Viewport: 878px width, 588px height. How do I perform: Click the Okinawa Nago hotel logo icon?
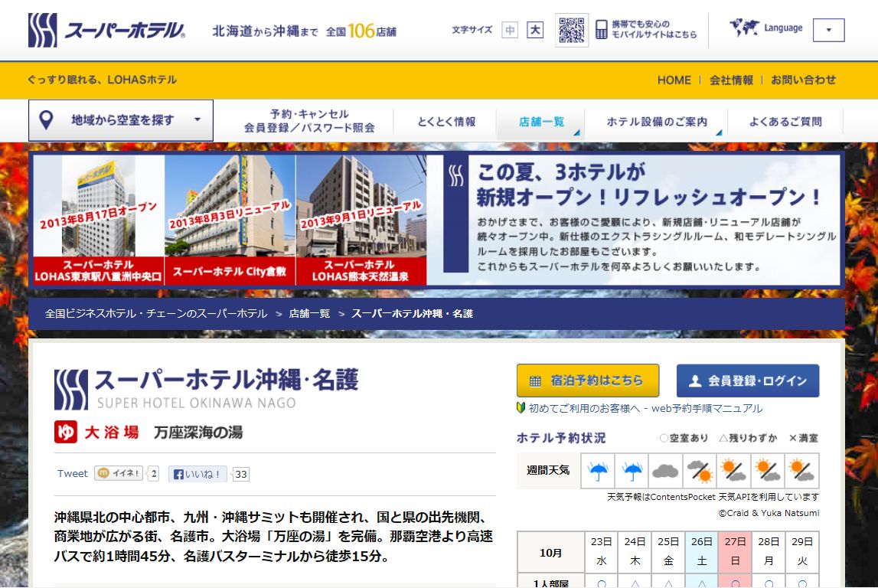(x=71, y=390)
